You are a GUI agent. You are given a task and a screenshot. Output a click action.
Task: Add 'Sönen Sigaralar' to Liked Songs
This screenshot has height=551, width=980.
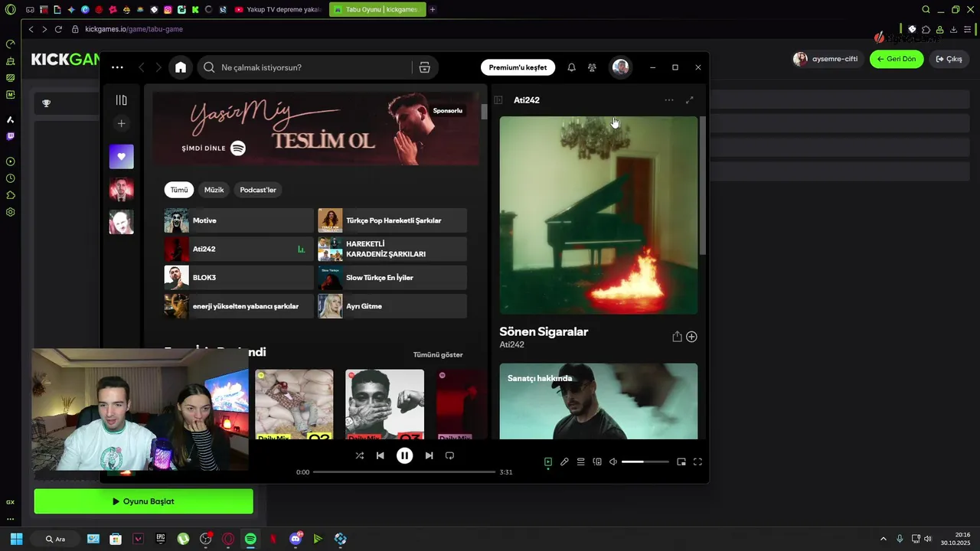691,337
